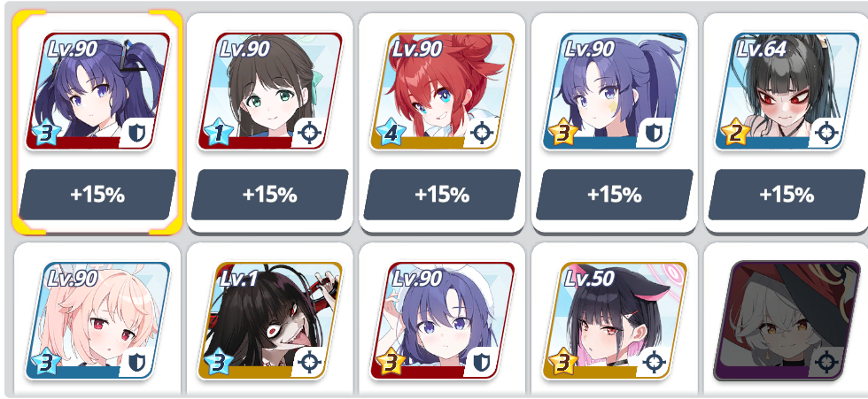Click shield icon on white-hat purple-haired character
This screenshot has height=399, width=868.
[x=481, y=362]
